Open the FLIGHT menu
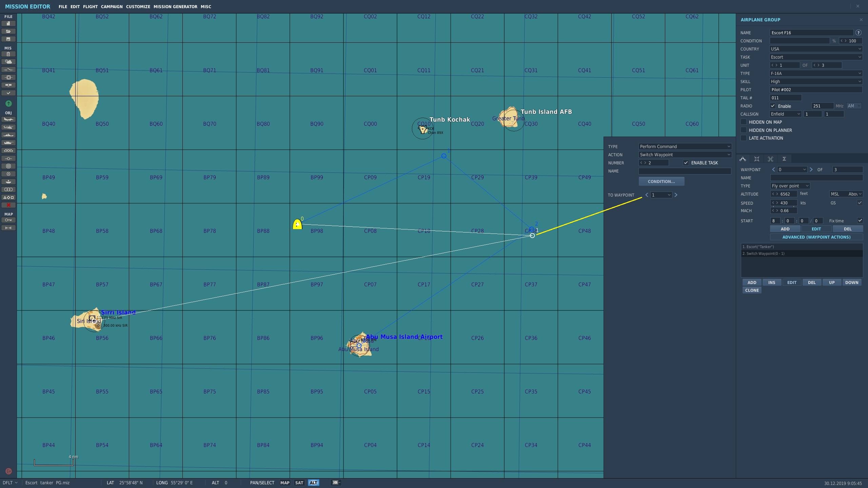Image resolution: width=868 pixels, height=488 pixels. [90, 6]
